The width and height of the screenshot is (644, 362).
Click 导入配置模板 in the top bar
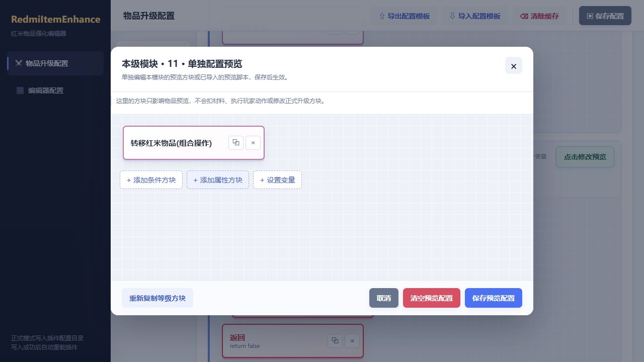[475, 16]
